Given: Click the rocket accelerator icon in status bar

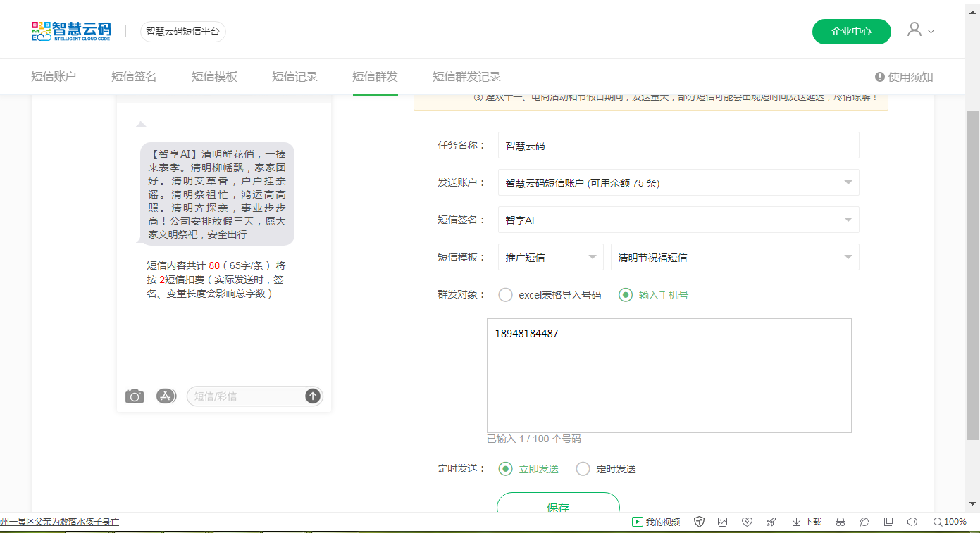Looking at the screenshot, I should pyautogui.click(x=771, y=522).
